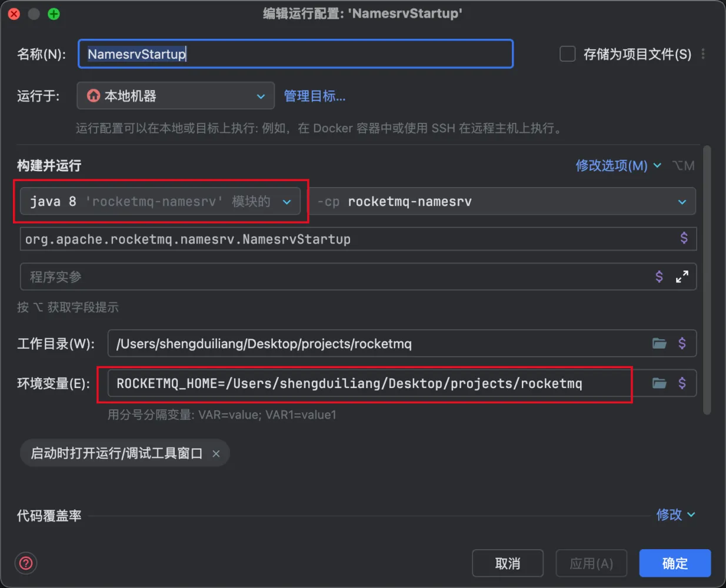Click the 应用(A) button
Screen dimensions: 726x588
pos(591,563)
